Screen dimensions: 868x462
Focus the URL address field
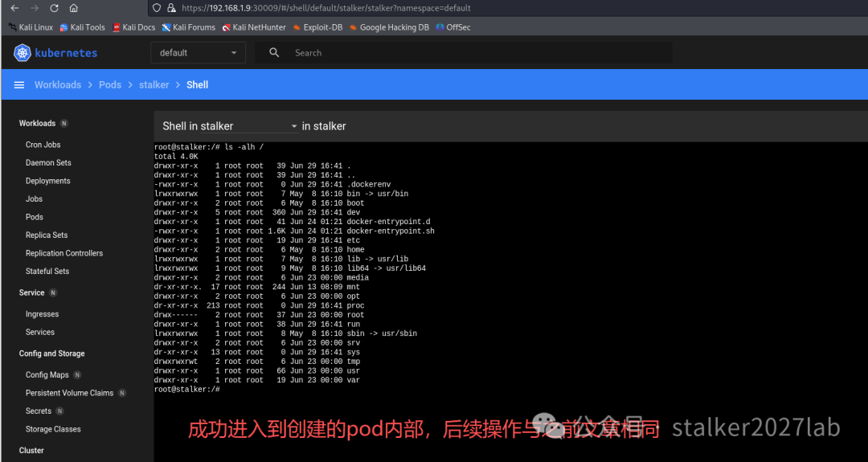pos(326,8)
